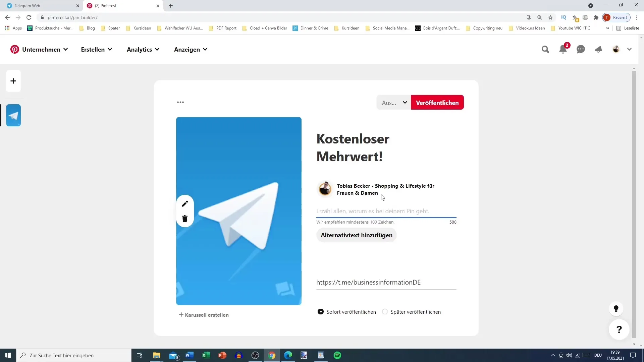The width and height of the screenshot is (644, 362).
Task: Click the notifications bell icon
Action: 565,50
